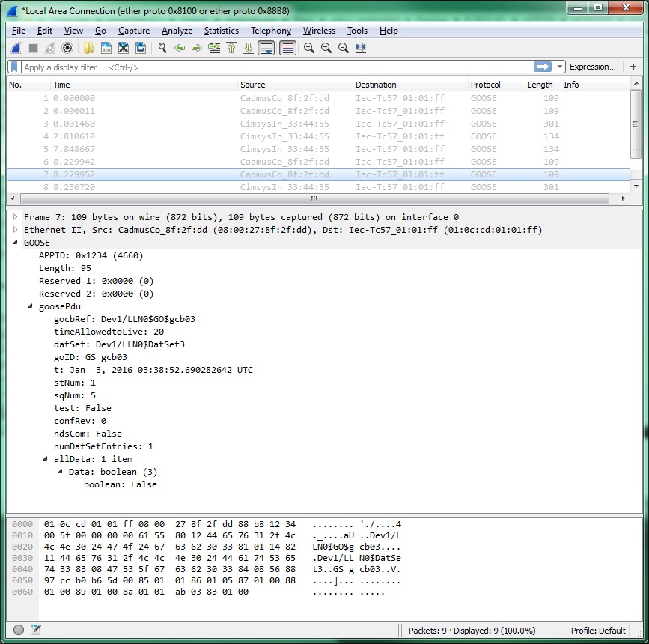
Task: Sort packets by the Info column header
Action: point(596,85)
